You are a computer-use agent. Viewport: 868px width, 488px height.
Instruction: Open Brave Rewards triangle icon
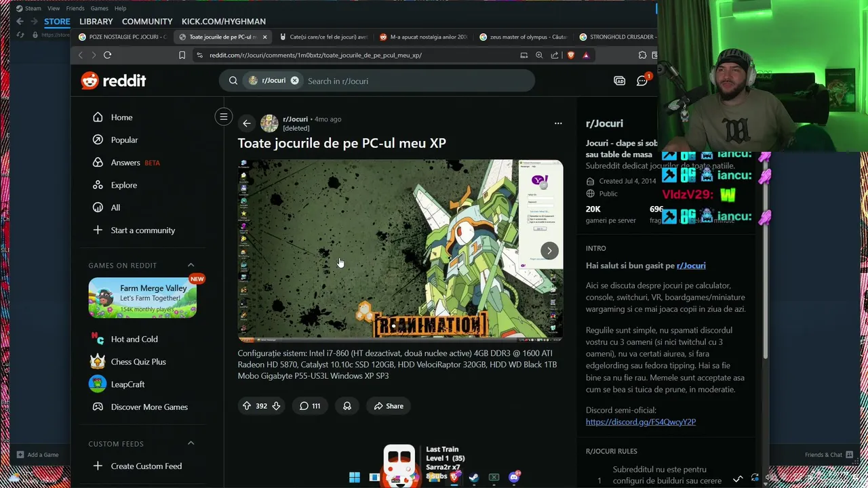pyautogui.click(x=586, y=55)
